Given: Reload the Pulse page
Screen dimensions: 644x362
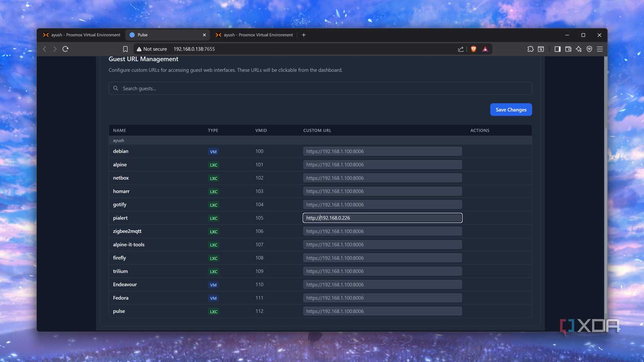Looking at the screenshot, I should click(x=66, y=49).
